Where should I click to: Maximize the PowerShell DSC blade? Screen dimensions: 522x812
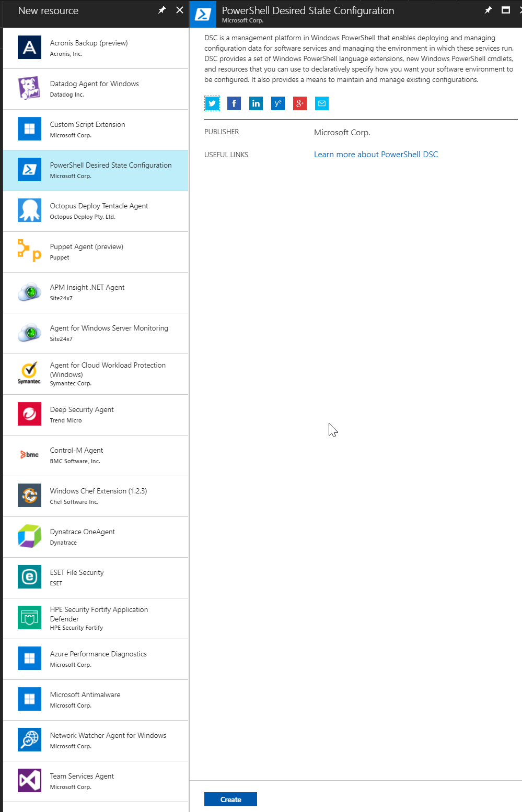505,10
